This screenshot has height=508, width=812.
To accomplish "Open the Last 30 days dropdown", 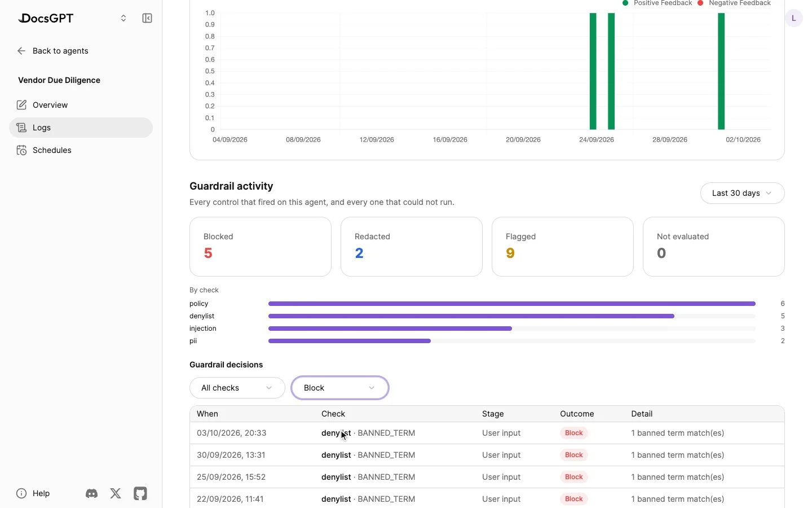I will (x=743, y=193).
